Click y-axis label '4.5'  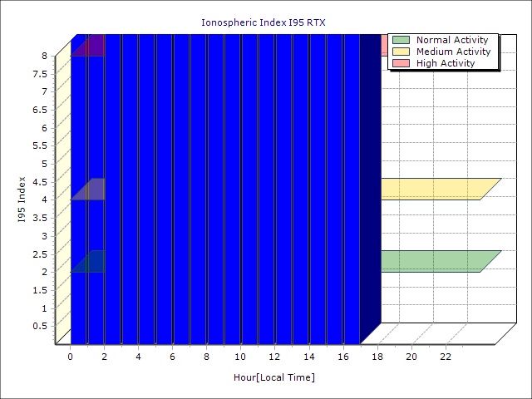[40, 182]
